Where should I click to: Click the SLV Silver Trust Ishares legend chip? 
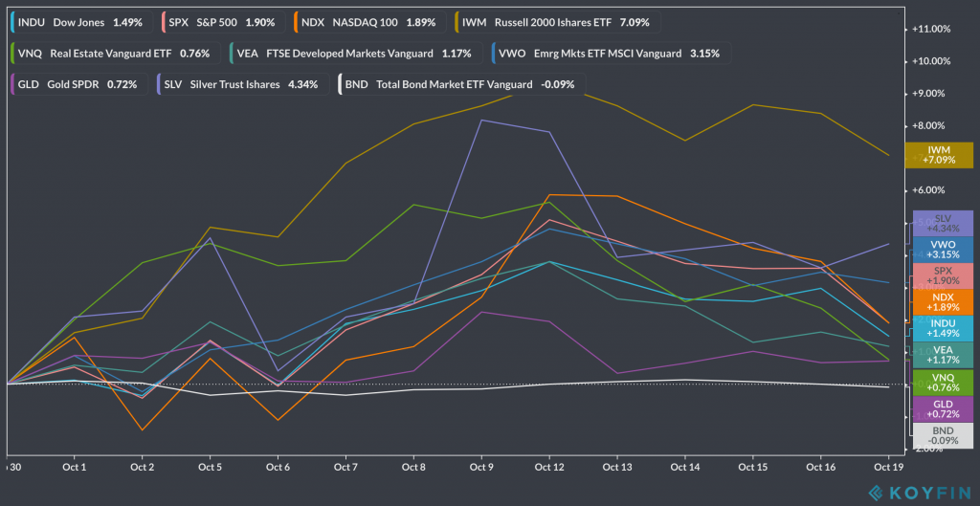pos(244,84)
